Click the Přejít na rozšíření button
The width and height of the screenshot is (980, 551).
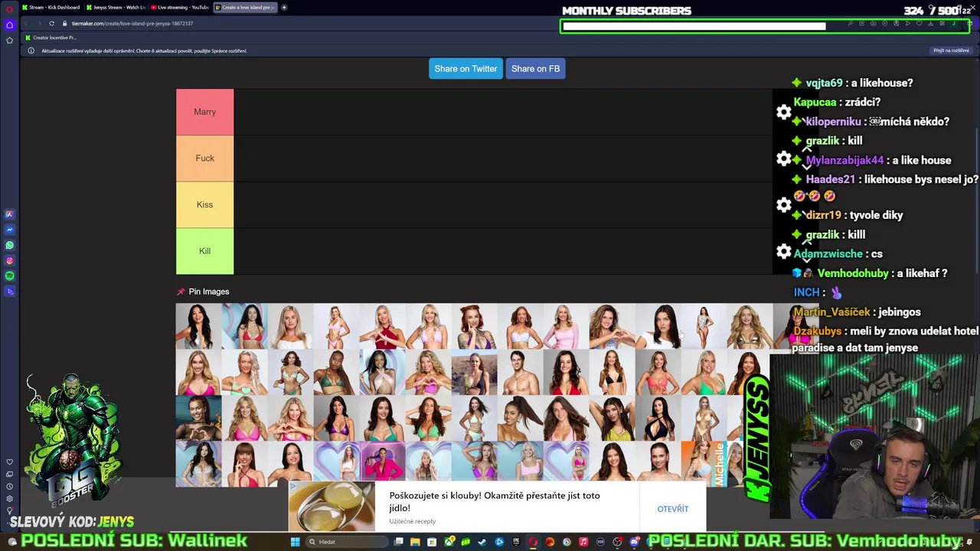click(951, 51)
